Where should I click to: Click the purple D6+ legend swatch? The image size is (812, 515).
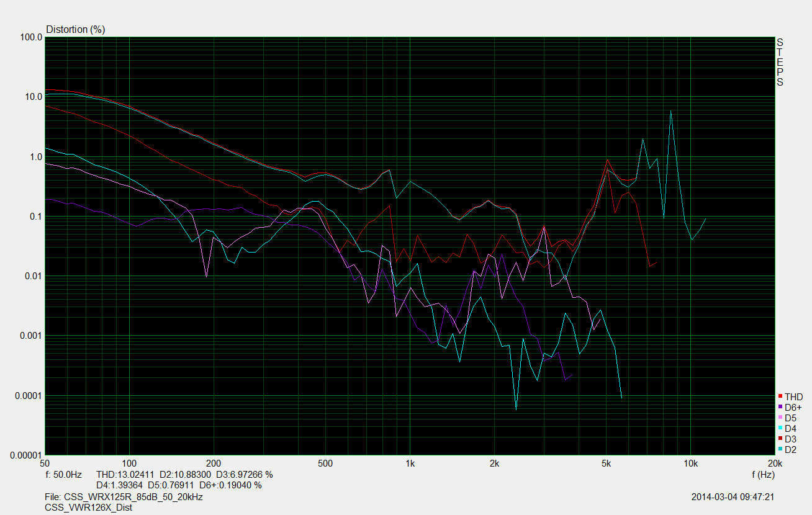click(x=780, y=407)
